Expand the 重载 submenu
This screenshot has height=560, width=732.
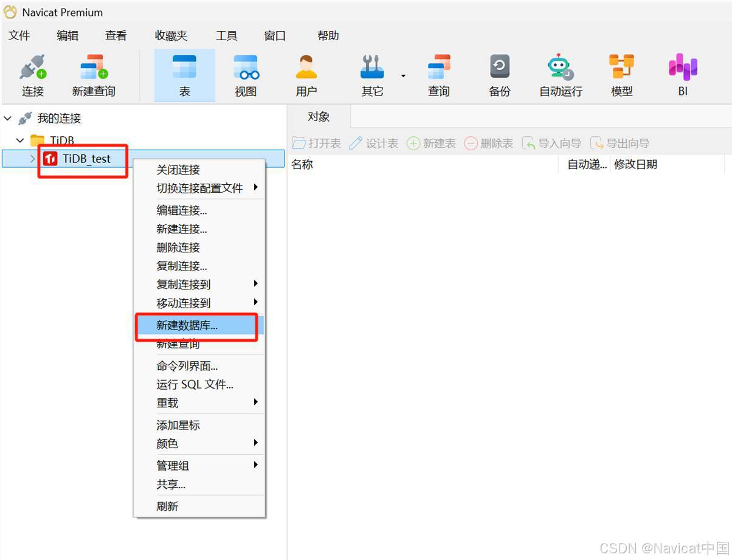click(x=256, y=402)
